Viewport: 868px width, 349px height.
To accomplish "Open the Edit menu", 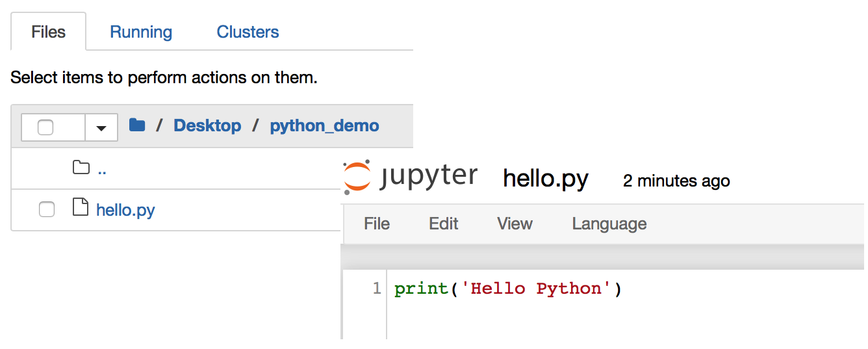I will [444, 224].
